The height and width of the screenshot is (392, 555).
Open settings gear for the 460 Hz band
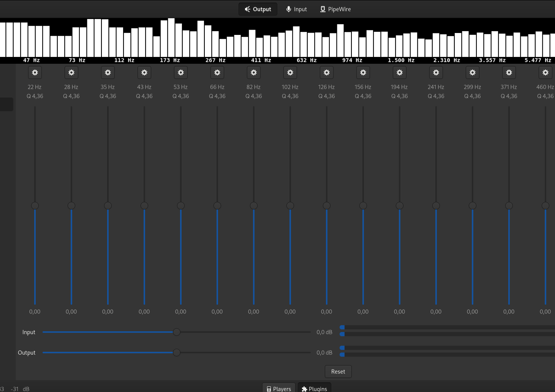[546, 72]
